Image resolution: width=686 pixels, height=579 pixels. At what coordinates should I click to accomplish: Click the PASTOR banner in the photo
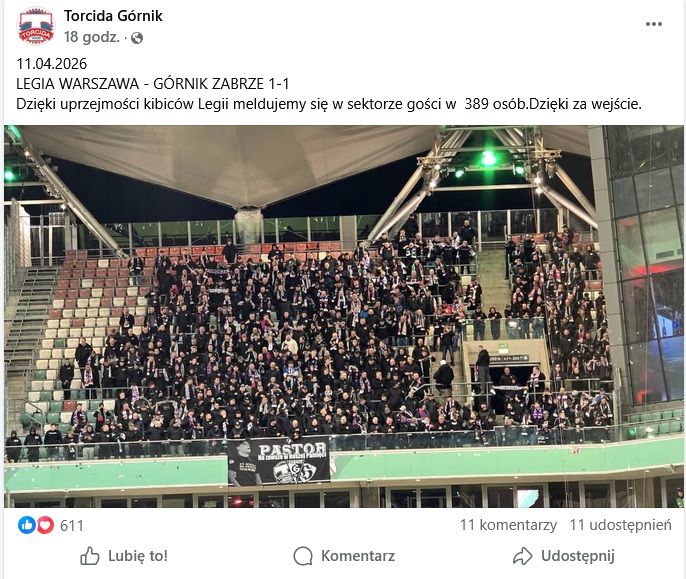tap(279, 461)
